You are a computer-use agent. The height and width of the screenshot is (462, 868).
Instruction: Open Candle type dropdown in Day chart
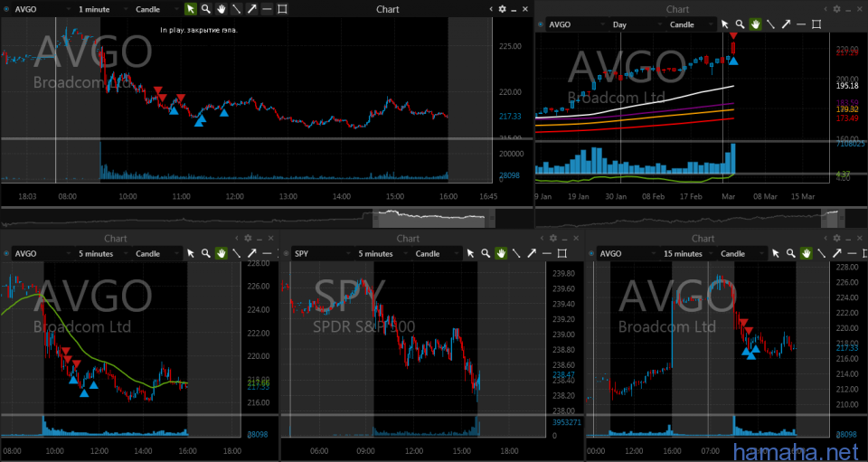click(x=691, y=24)
